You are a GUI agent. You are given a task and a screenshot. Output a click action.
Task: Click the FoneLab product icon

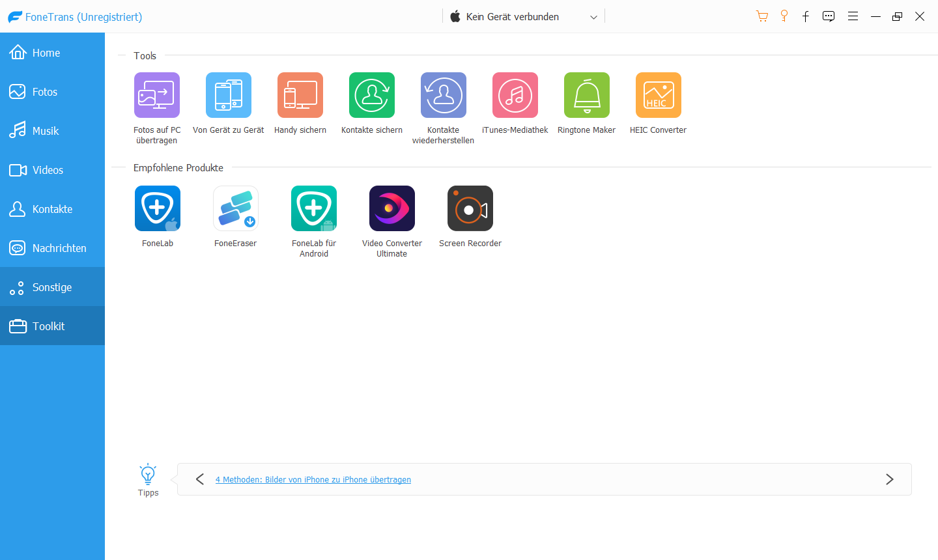(x=158, y=208)
